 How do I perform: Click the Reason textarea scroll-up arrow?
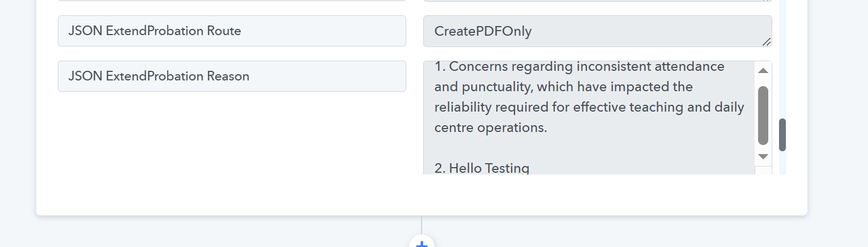pos(763,71)
